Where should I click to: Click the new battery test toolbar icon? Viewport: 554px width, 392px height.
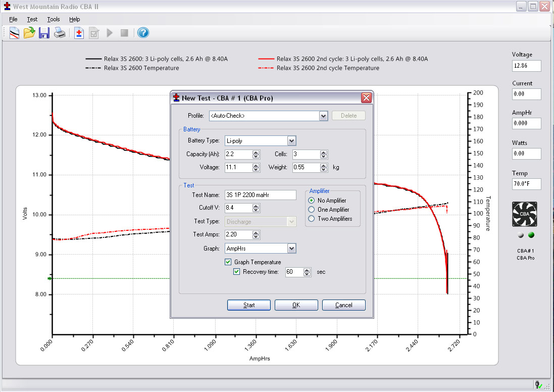click(x=79, y=33)
